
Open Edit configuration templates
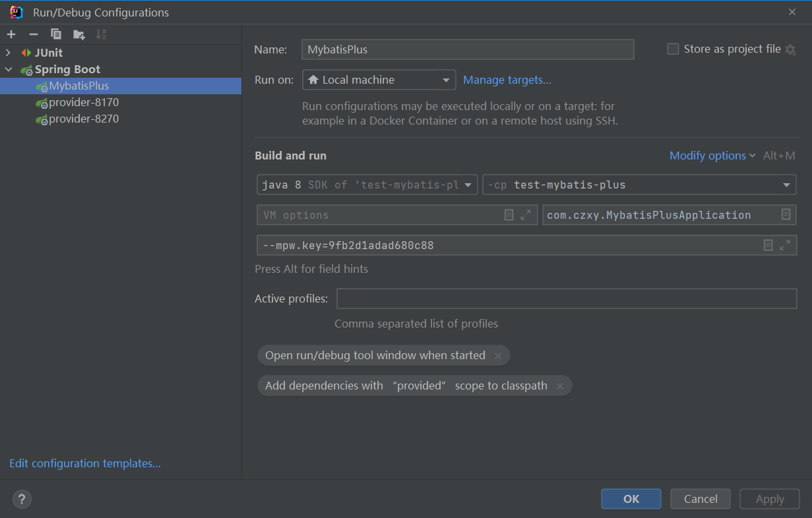coord(84,463)
